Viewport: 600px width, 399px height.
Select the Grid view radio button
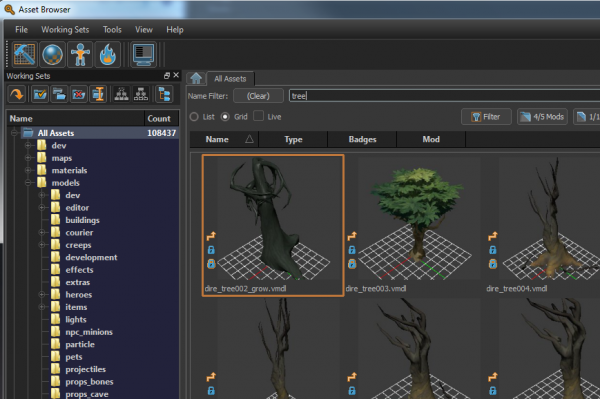pos(225,117)
